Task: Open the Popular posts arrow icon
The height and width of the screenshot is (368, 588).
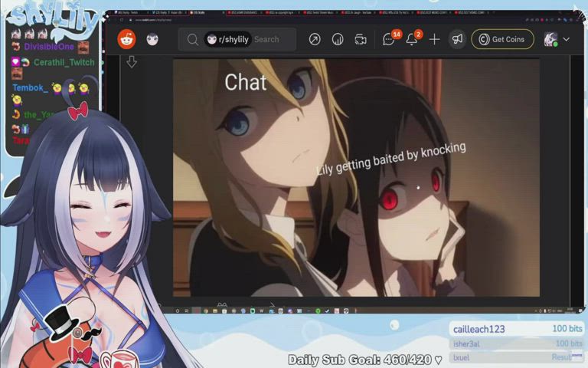Action: pyautogui.click(x=315, y=40)
